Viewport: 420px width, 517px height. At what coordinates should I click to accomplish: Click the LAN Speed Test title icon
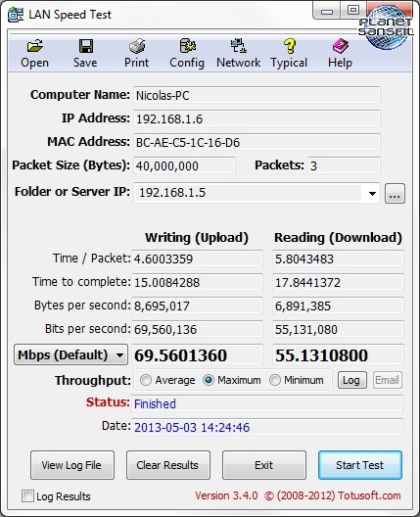(x=16, y=15)
